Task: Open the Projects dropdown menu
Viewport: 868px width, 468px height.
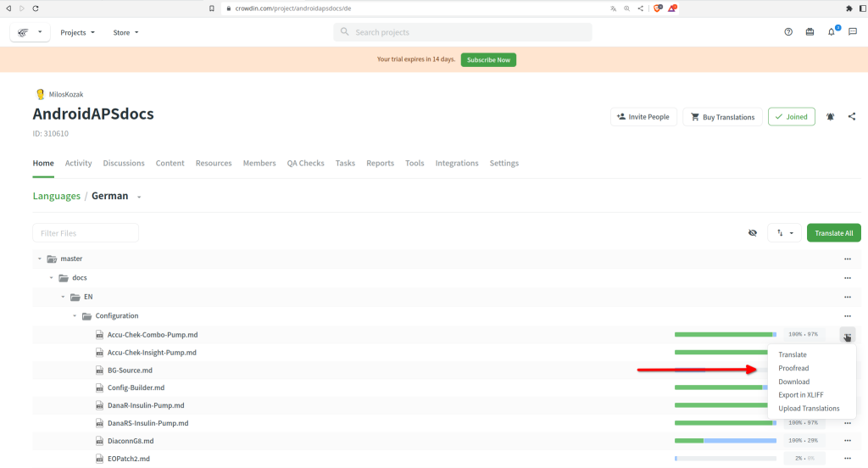Action: coord(77,33)
